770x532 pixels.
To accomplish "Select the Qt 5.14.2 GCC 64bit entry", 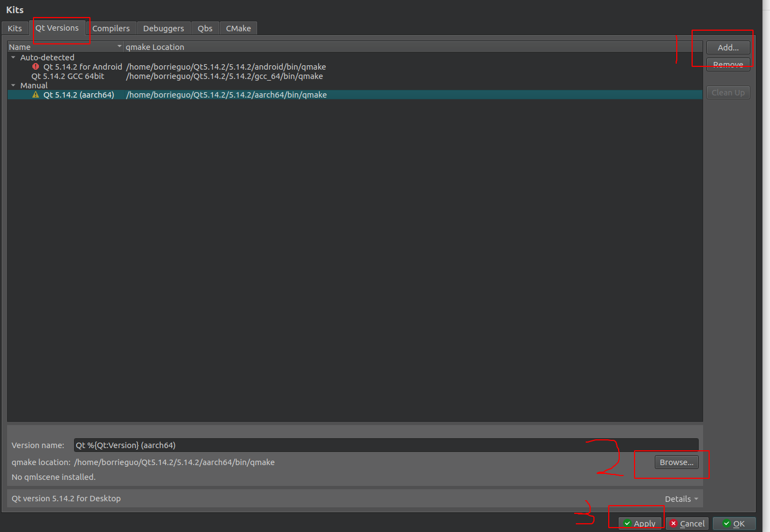I will (67, 76).
